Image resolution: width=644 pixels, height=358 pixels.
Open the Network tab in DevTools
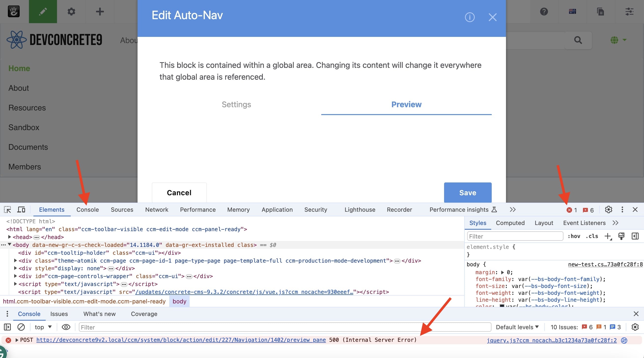click(156, 209)
